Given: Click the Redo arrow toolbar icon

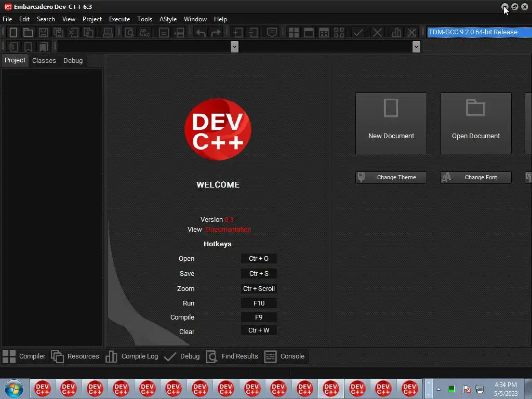Looking at the screenshot, I should pos(216,33).
